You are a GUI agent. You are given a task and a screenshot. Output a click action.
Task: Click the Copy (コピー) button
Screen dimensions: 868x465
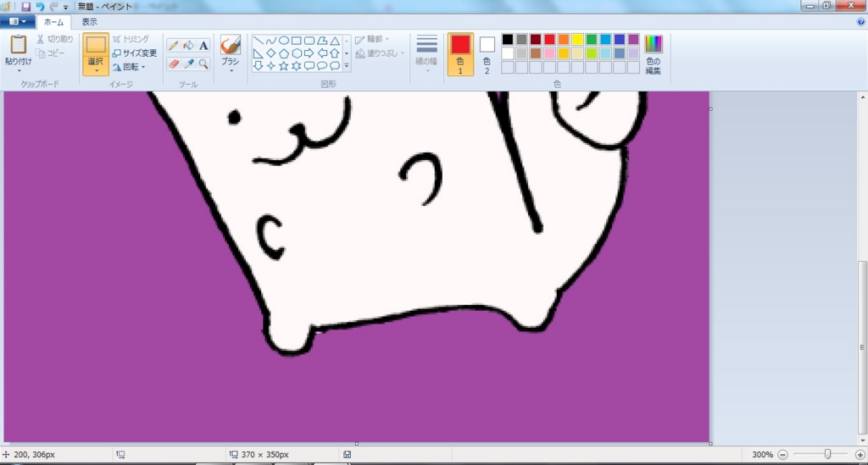50,53
